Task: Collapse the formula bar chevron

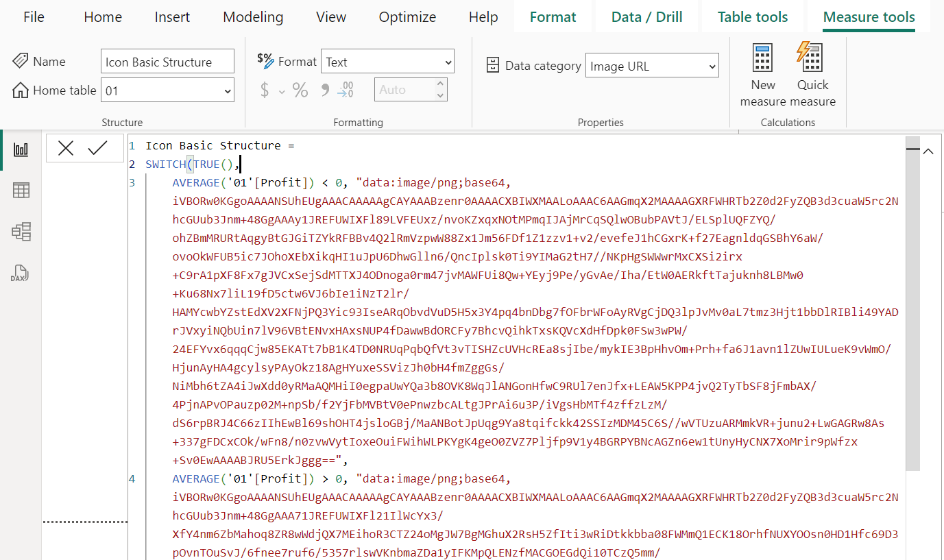Action: (928, 151)
